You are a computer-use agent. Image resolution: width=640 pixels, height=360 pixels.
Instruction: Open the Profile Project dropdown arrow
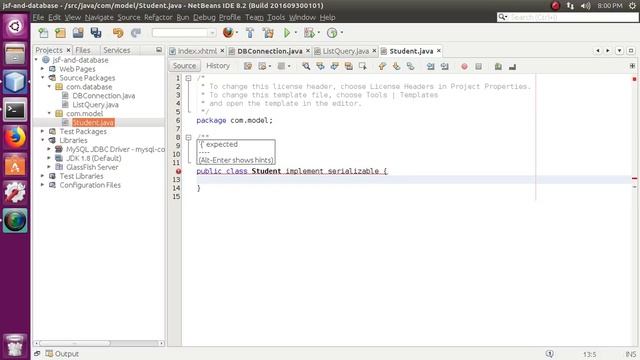pos(342,33)
